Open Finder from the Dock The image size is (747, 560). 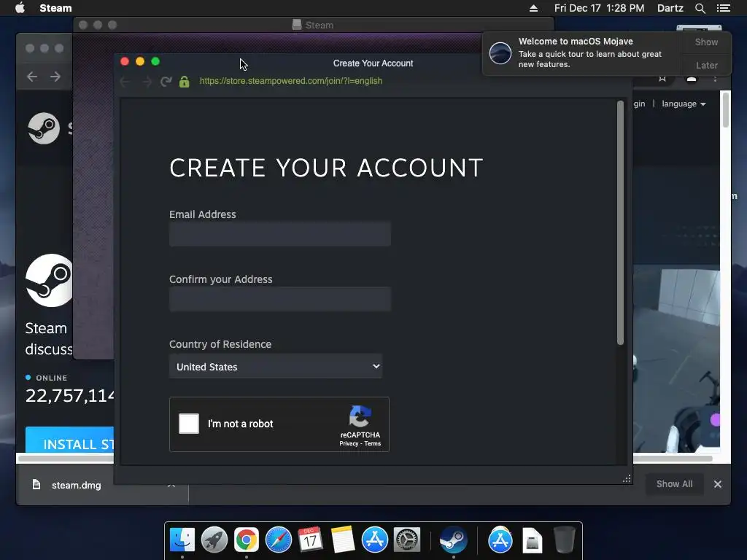(182, 540)
